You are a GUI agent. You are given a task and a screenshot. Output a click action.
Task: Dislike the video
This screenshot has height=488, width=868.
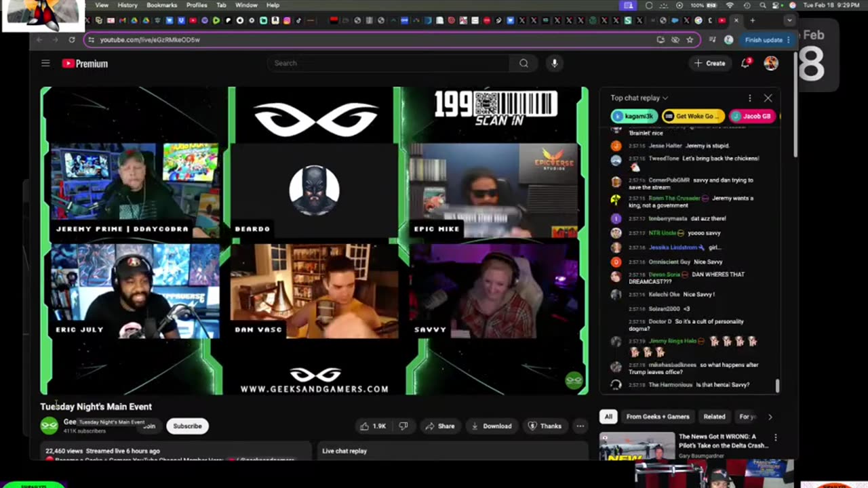[403, 426]
